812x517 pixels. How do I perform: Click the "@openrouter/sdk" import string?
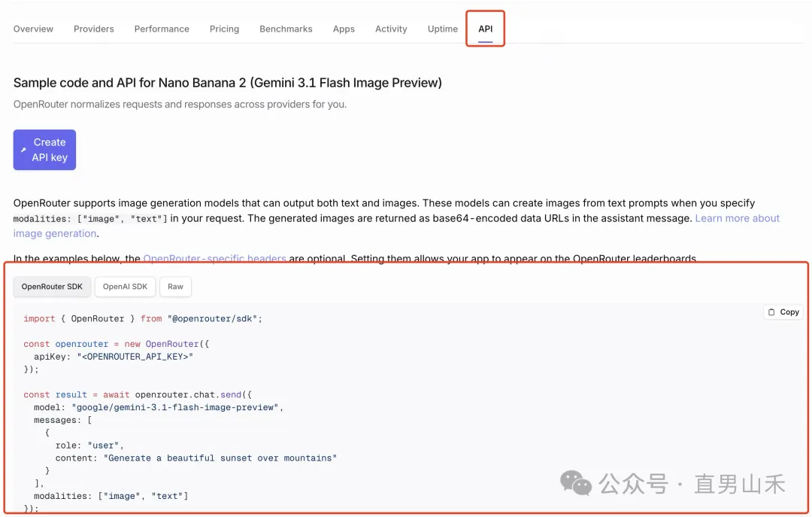(x=212, y=319)
